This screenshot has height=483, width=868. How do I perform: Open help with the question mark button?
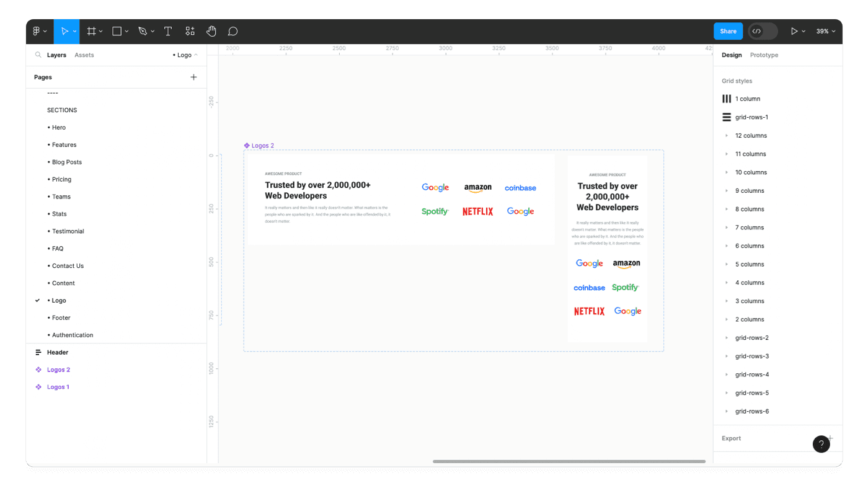pyautogui.click(x=821, y=444)
